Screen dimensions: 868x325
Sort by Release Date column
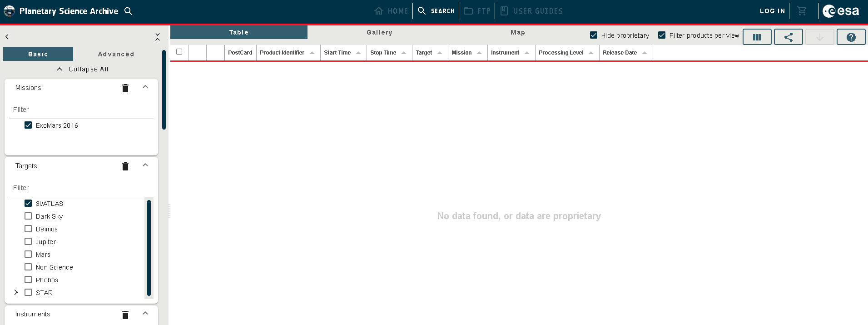click(x=626, y=53)
